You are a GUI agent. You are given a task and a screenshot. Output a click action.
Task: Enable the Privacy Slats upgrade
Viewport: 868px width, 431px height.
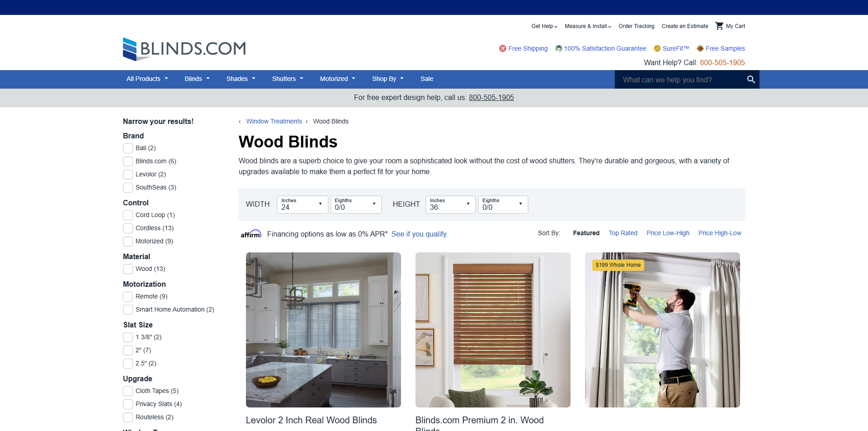click(128, 404)
